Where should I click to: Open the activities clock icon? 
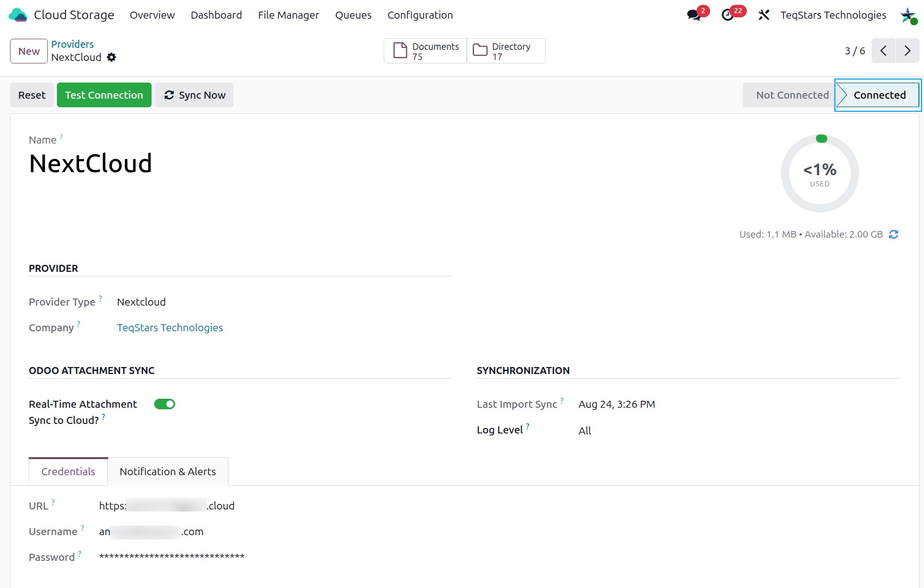point(728,15)
